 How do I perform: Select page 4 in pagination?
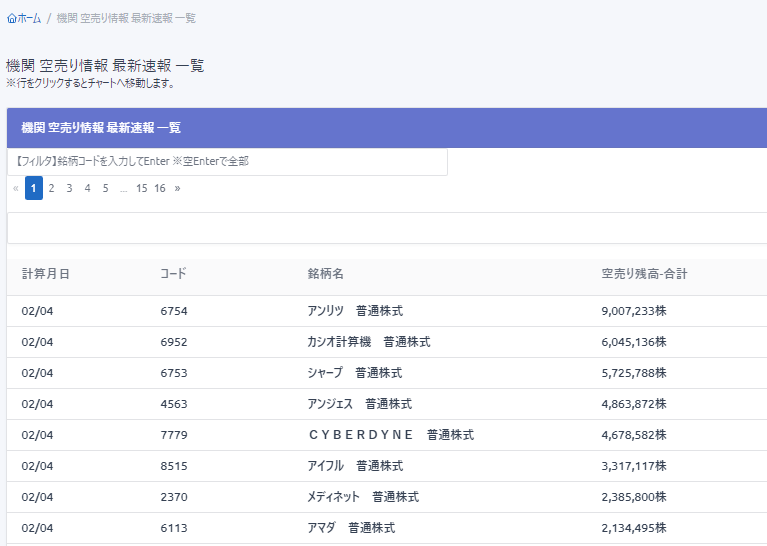[87, 188]
